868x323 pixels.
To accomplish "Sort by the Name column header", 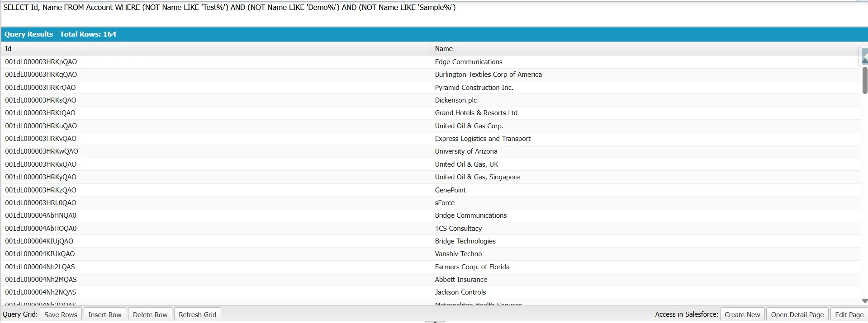I will coord(645,49).
